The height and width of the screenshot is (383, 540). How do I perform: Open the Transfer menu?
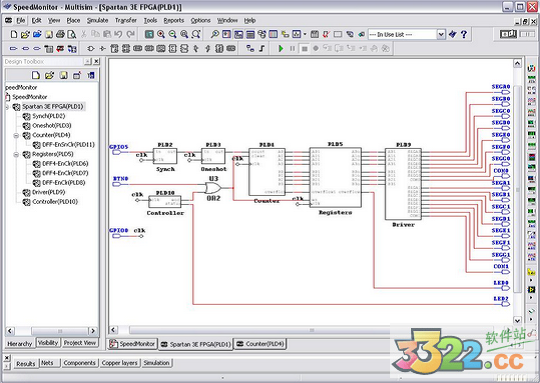(126, 20)
